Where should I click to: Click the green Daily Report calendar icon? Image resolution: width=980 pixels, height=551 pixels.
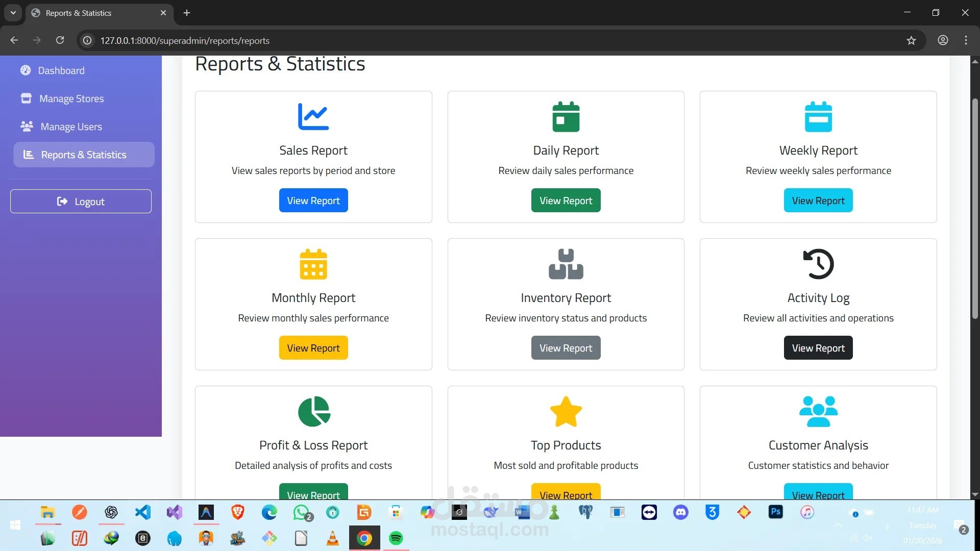click(566, 117)
